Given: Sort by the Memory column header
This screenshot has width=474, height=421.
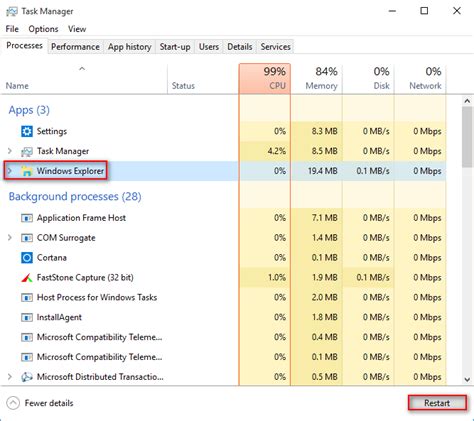Looking at the screenshot, I should point(317,79).
